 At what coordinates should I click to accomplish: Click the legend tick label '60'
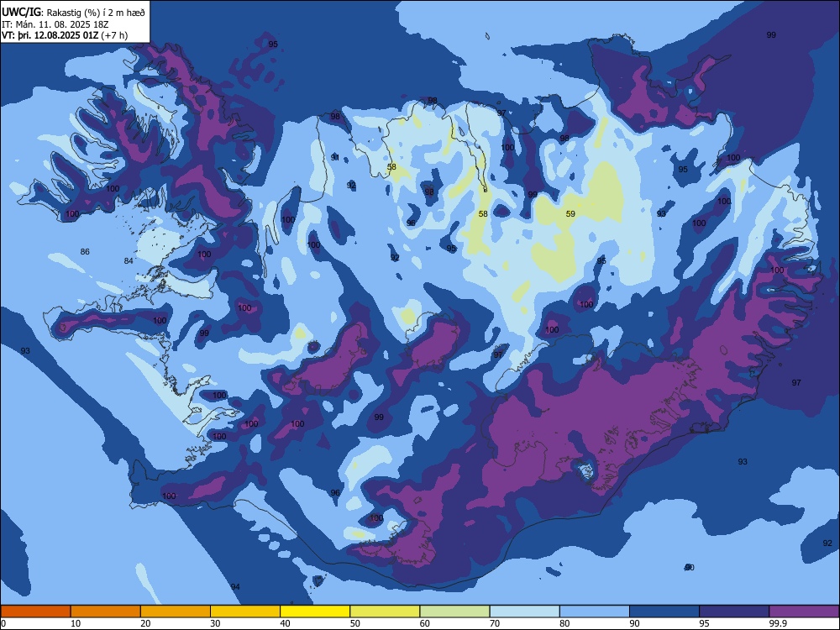point(425,623)
